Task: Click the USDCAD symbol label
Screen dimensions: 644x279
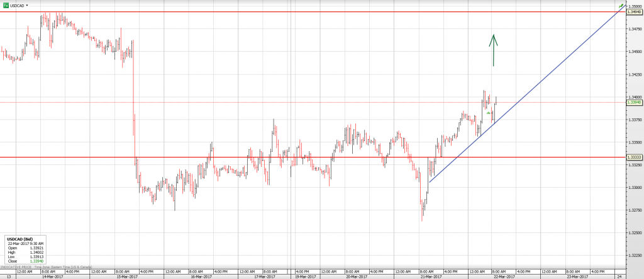Action: point(17,5)
